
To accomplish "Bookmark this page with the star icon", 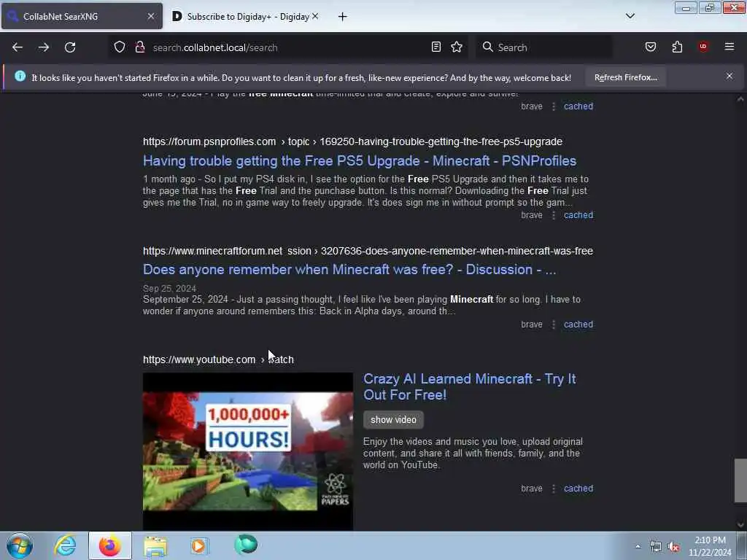I will 457,47.
